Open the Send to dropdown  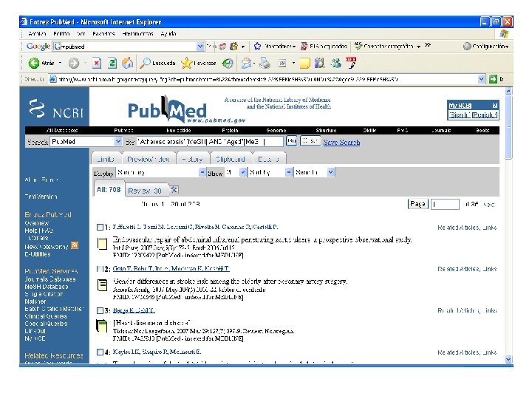coord(331,172)
